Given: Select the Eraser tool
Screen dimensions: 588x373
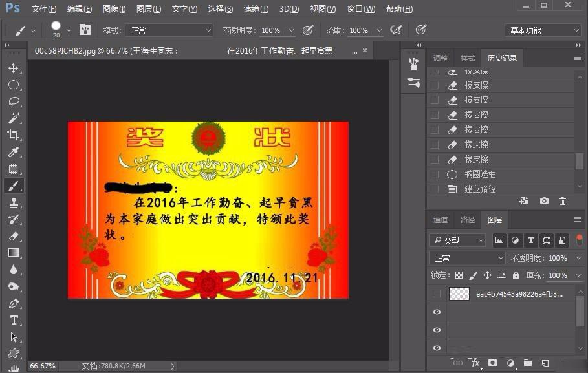Looking at the screenshot, I should tap(14, 237).
